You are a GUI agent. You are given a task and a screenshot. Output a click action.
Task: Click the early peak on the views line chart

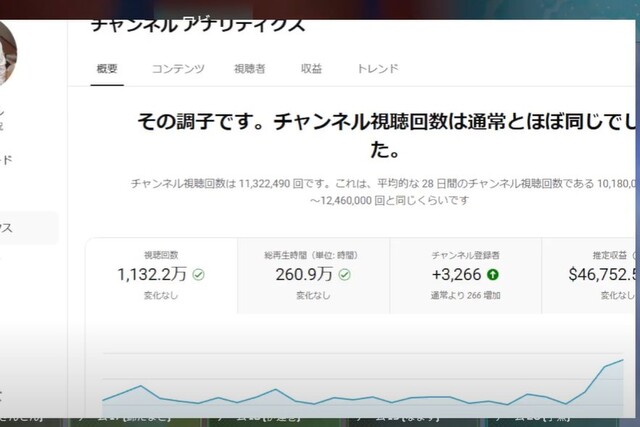(x=141, y=386)
